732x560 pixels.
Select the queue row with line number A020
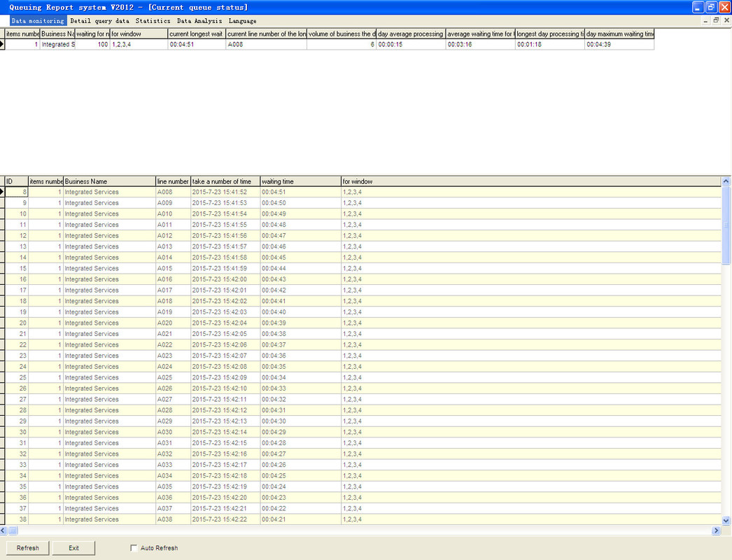point(164,323)
